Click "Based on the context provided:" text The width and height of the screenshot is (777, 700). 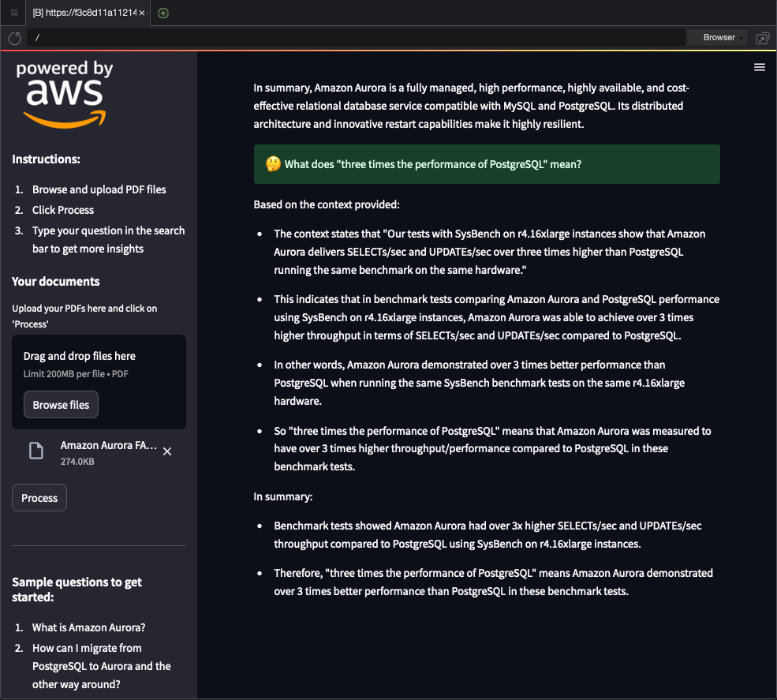click(x=327, y=204)
